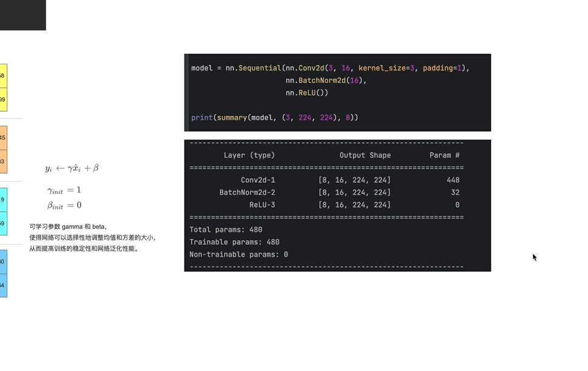
Task: Click the 'nn.BatchNorm2d(16),' code line
Action: 326,80
